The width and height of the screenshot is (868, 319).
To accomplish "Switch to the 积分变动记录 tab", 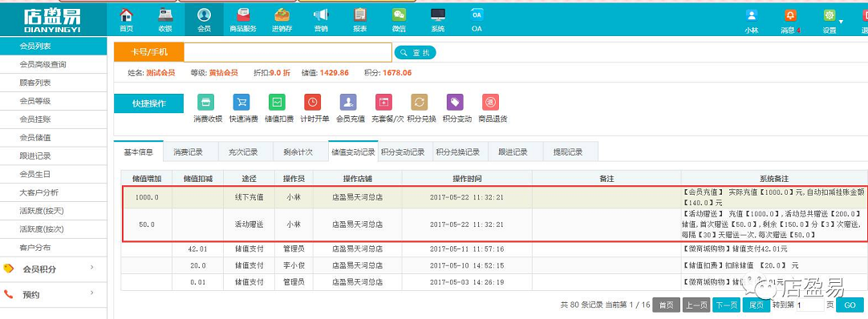I will pyautogui.click(x=403, y=152).
